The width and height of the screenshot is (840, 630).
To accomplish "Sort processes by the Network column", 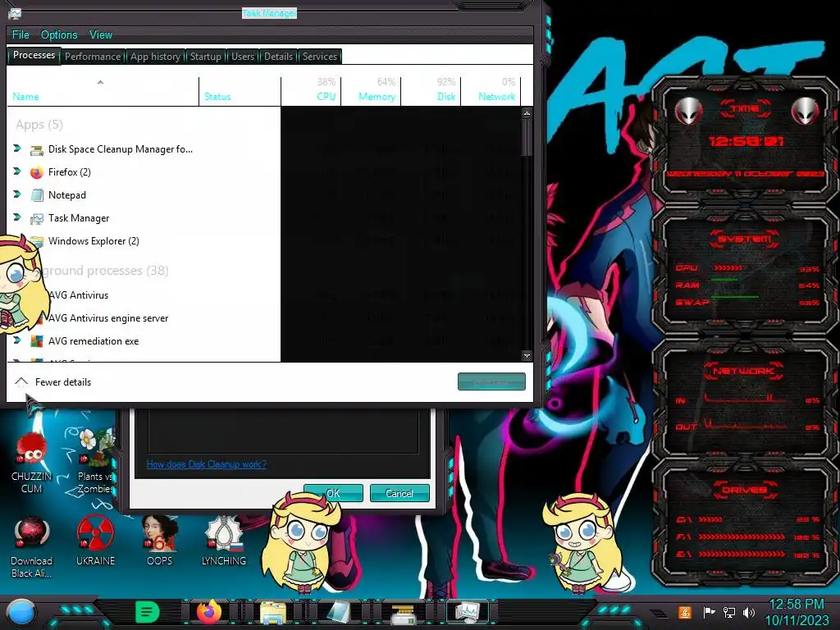I will pyautogui.click(x=491, y=91).
